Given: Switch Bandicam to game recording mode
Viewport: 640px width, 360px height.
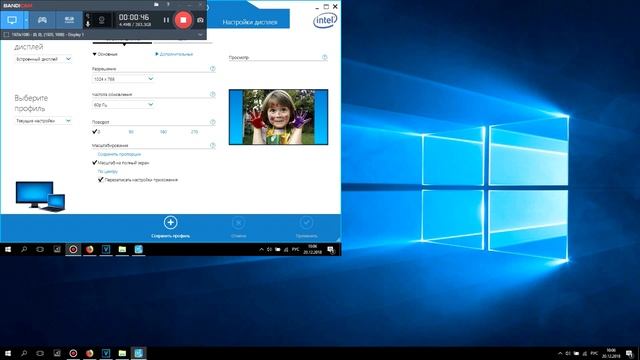Looking at the screenshot, I should 42,20.
